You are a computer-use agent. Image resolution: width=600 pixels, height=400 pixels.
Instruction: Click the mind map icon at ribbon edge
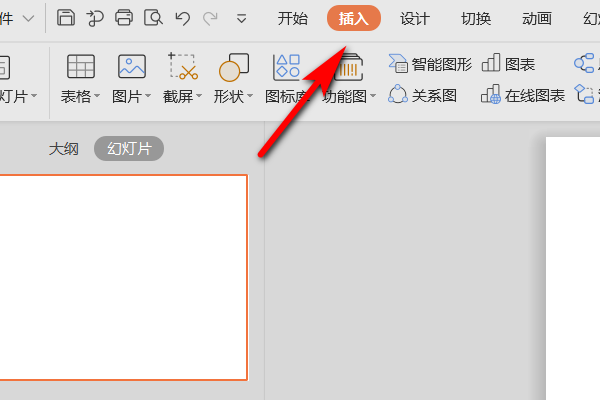(585, 63)
